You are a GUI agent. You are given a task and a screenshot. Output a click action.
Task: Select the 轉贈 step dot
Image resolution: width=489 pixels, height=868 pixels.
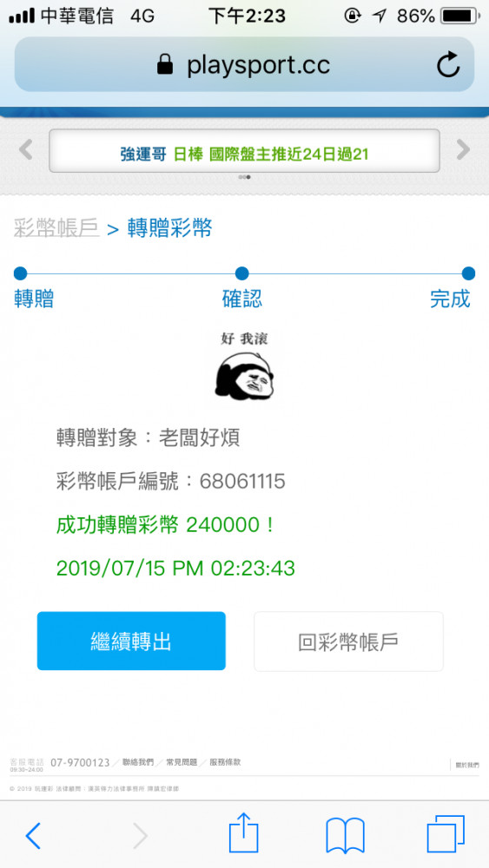tap(21, 273)
